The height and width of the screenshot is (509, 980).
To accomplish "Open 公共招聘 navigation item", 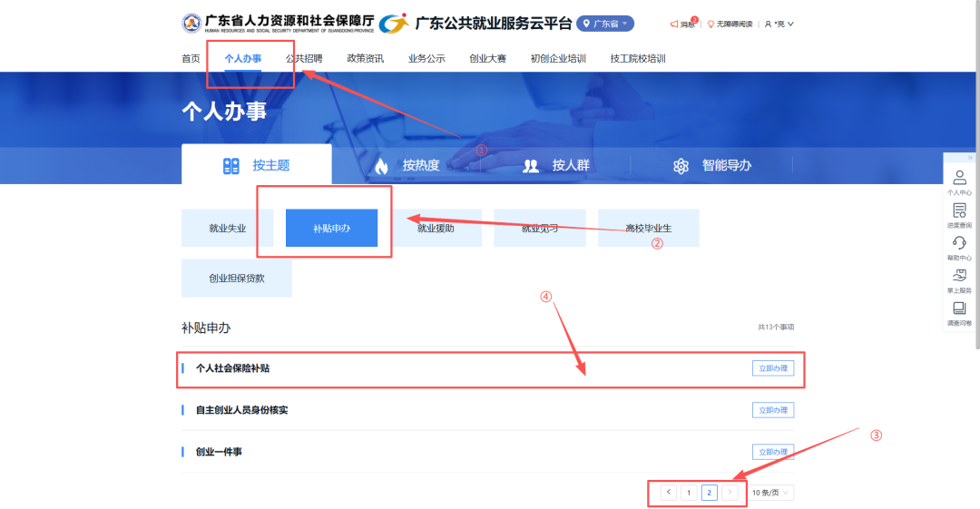I will pyautogui.click(x=304, y=58).
